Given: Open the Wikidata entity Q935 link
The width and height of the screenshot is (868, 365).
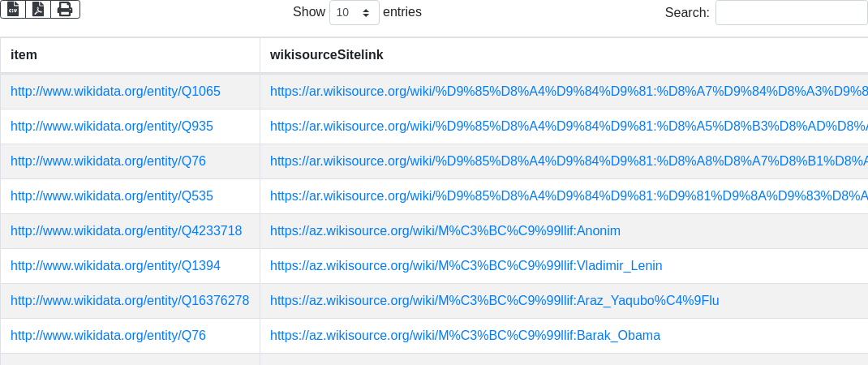Looking at the screenshot, I should point(112,127).
